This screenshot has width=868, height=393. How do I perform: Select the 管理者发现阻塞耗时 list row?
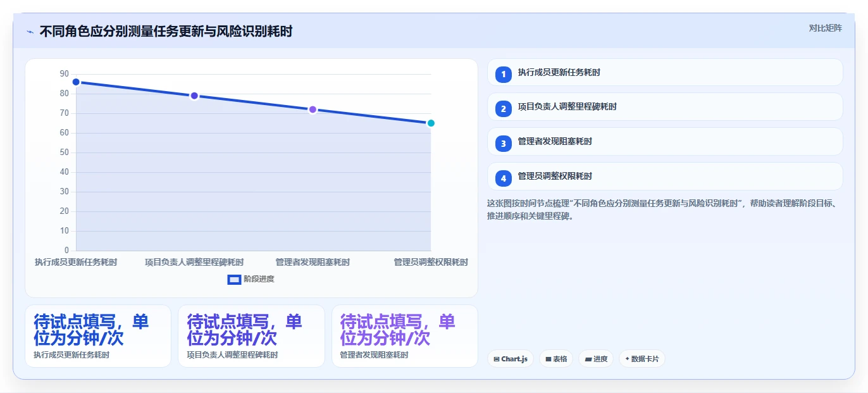tap(665, 142)
